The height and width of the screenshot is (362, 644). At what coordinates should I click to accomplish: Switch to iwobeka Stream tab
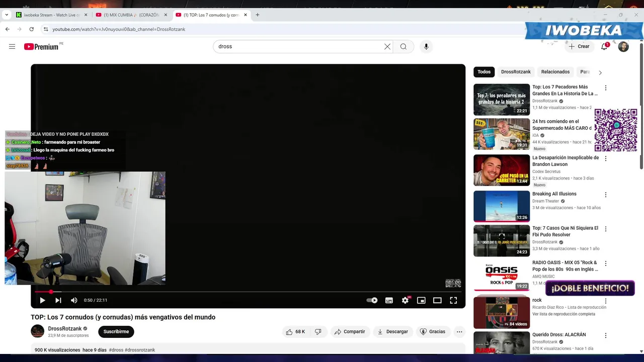51,15
